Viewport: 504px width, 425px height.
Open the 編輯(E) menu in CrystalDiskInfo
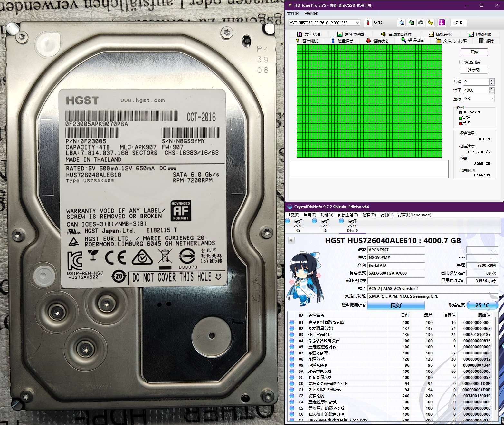[310, 215]
